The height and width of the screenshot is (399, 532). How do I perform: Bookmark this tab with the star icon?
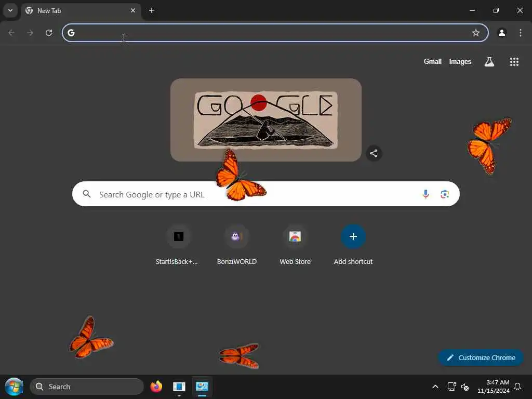(x=476, y=33)
